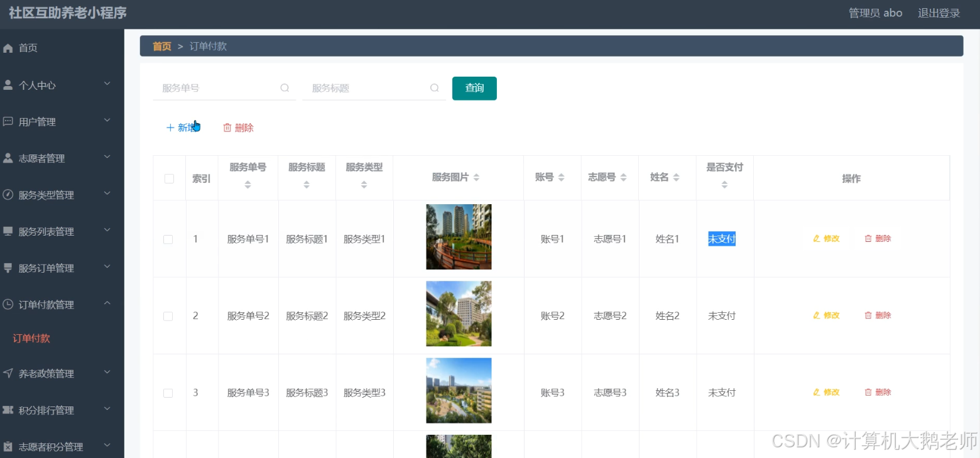Sort by 服务标题 column arrows
Viewport: 980px width, 458px height.
click(x=307, y=185)
